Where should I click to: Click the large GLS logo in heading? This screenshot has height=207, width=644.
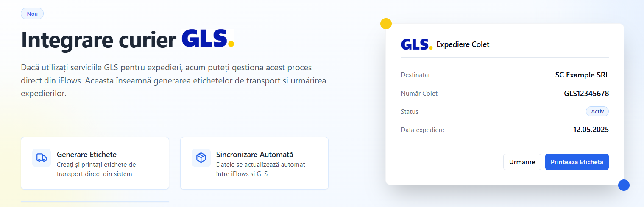point(208,39)
